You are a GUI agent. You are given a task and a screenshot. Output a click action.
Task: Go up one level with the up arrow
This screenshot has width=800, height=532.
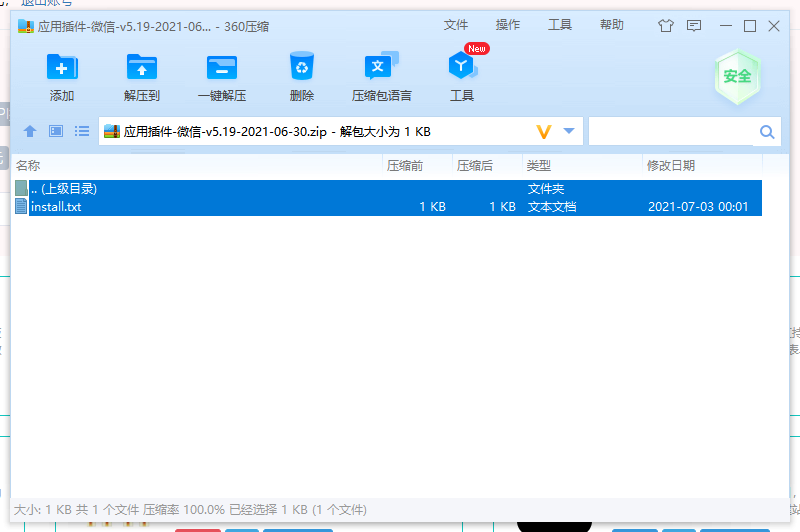[30, 132]
